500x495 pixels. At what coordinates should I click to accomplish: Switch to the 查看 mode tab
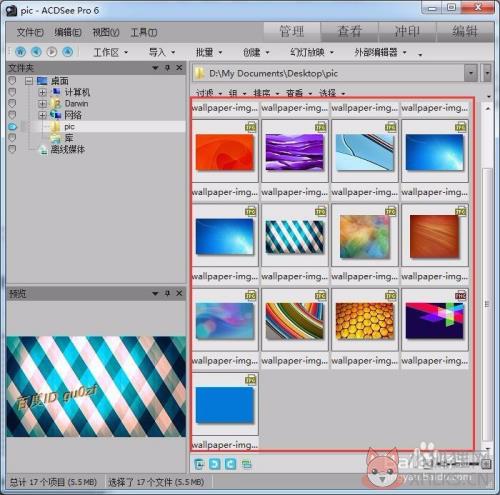[x=349, y=32]
